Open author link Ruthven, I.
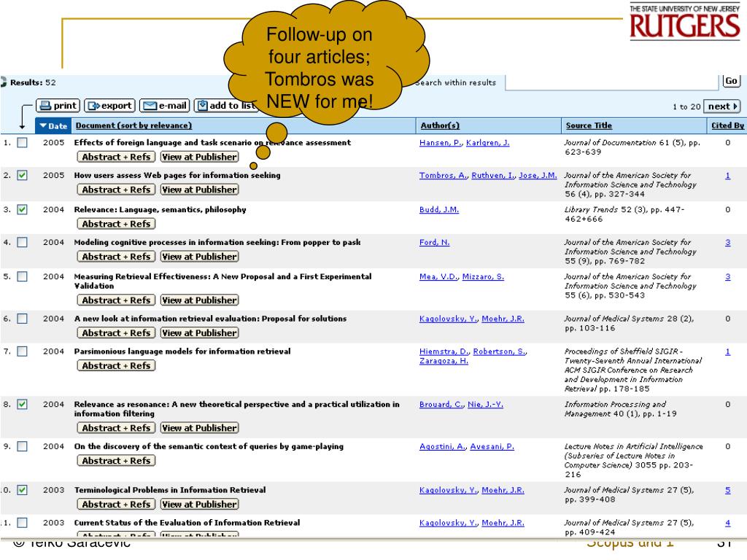 coord(494,175)
